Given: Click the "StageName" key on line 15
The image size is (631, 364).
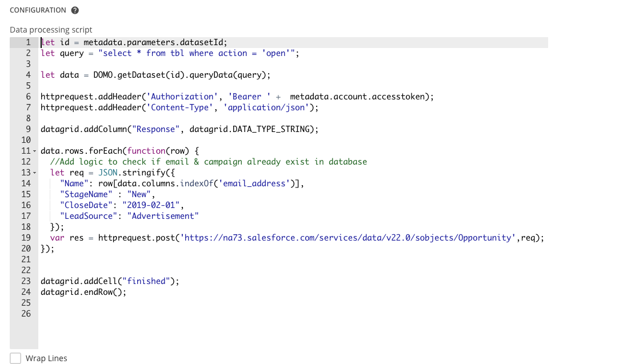Looking at the screenshot, I should [x=86, y=194].
